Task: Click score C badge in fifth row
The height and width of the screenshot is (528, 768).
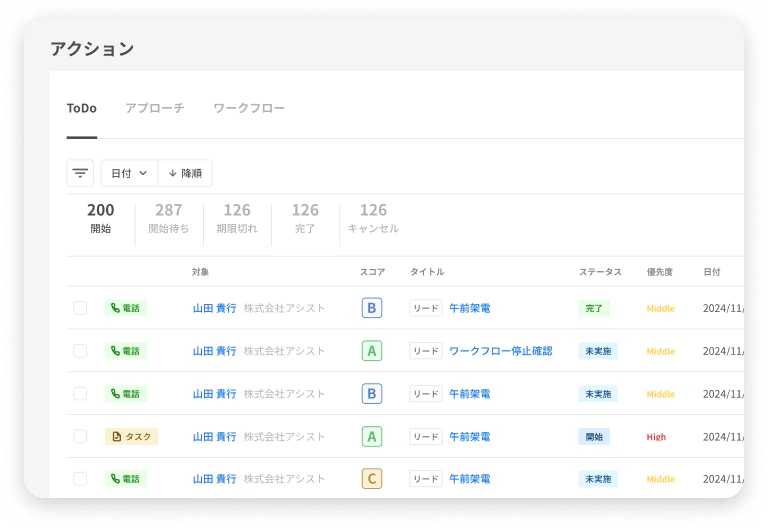Action: point(372,479)
